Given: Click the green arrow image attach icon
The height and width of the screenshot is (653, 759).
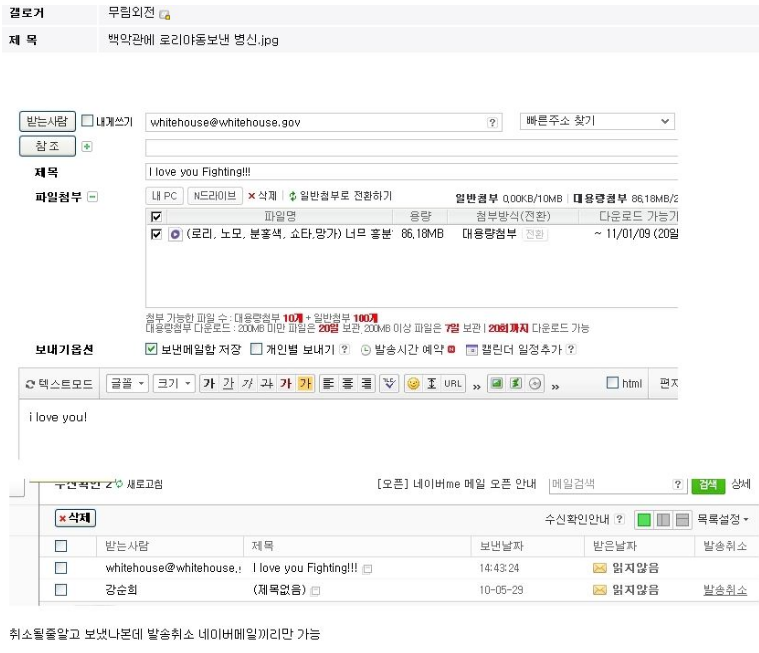Looking at the screenshot, I should coord(516,383).
